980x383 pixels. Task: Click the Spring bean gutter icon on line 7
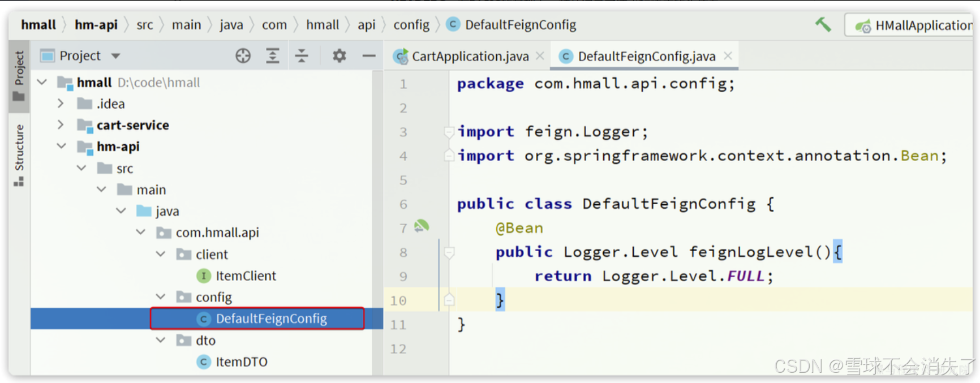coord(422,227)
